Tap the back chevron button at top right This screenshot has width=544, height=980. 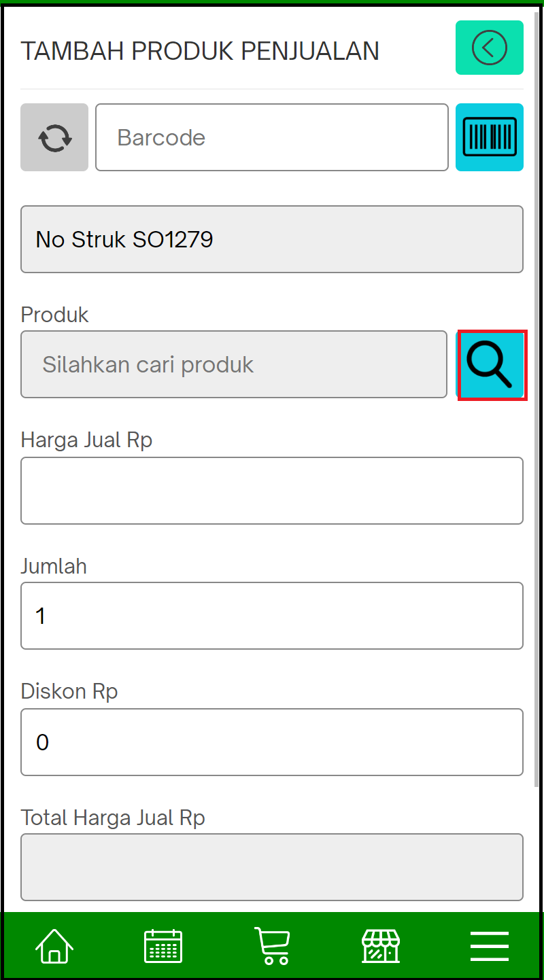489,48
